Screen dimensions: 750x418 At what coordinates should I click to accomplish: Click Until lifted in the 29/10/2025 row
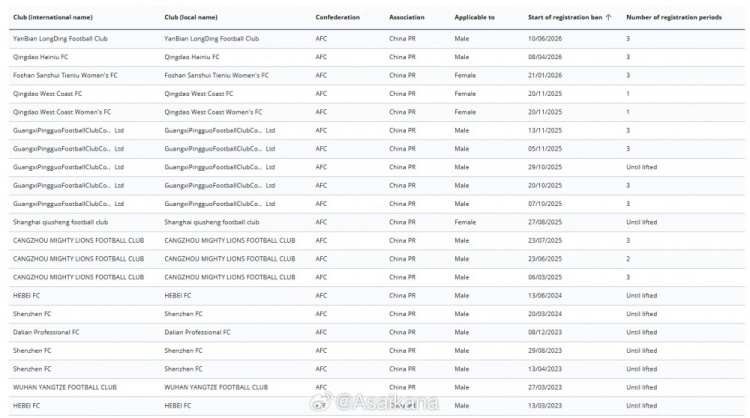641,167
